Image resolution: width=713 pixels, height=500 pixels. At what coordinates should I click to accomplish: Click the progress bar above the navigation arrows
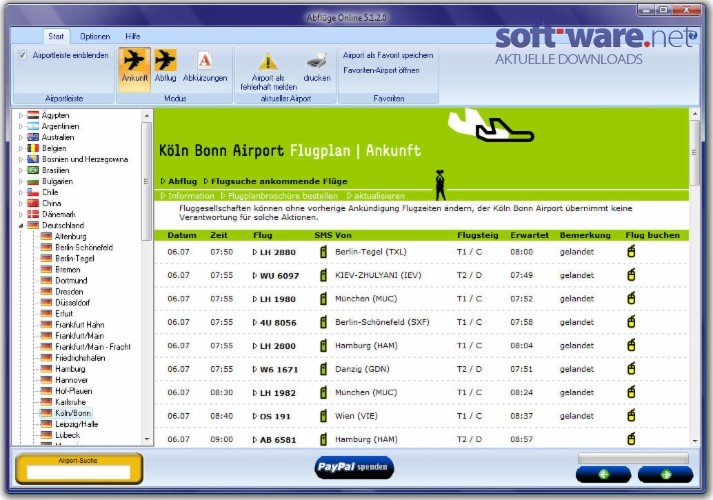[x=633, y=458]
